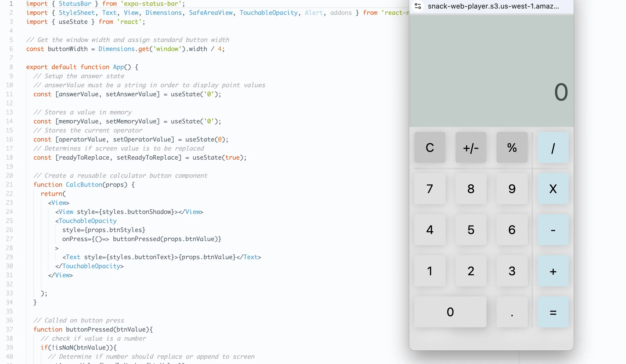Press the number 0 button on calculator
Screen dimensions: 626x364
450,312
